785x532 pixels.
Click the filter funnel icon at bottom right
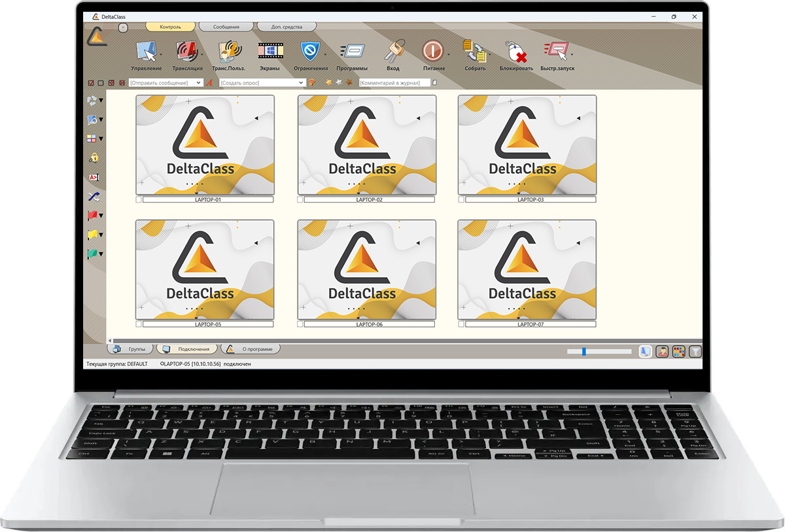coord(695,352)
